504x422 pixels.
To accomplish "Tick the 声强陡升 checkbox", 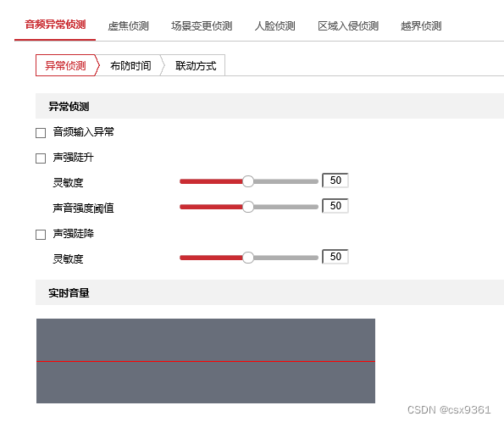I will click(41, 158).
